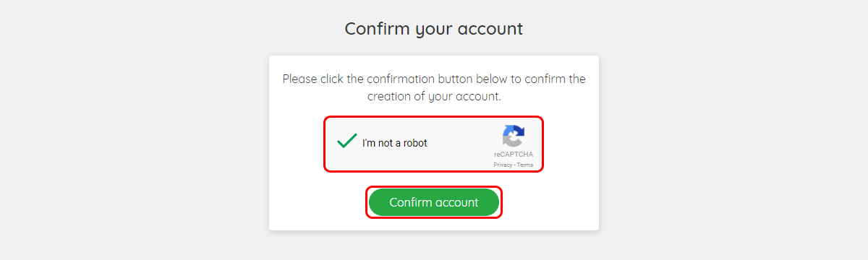Click the red outline around the captcha box
The height and width of the screenshot is (260, 868).
click(433, 116)
